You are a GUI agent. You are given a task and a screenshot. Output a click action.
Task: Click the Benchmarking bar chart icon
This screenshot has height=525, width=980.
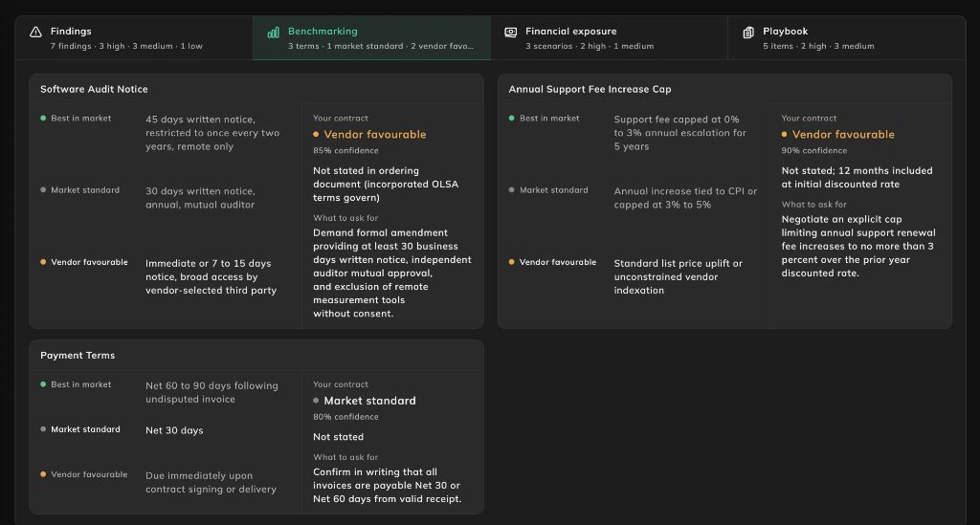pyautogui.click(x=273, y=33)
